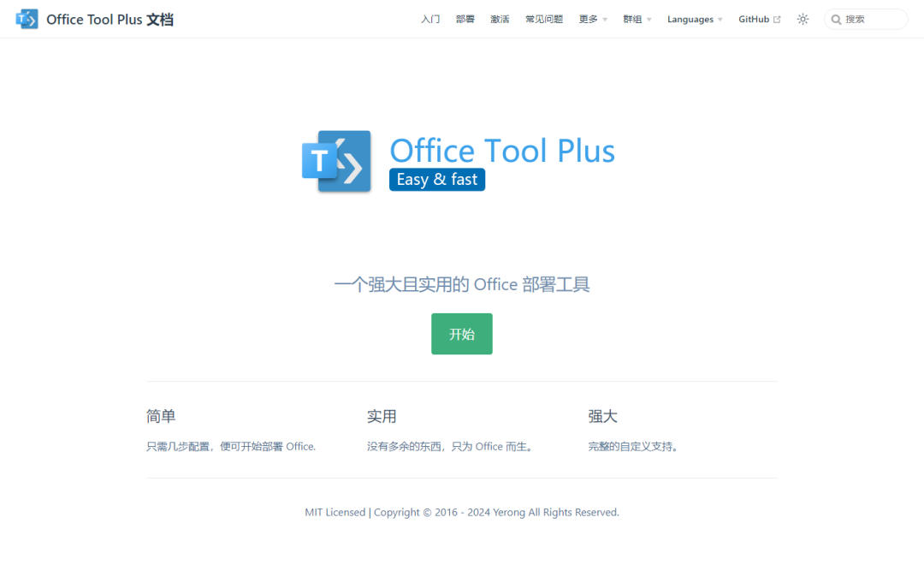Viewport: 924px width, 577px height.
Task: Open the Languages dropdown
Action: [x=695, y=20]
